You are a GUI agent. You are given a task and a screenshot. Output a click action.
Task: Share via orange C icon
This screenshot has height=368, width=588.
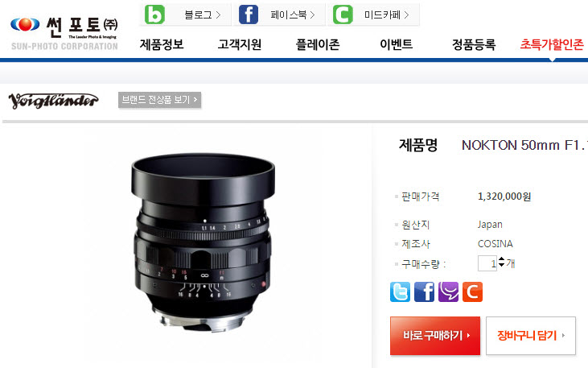(472, 292)
